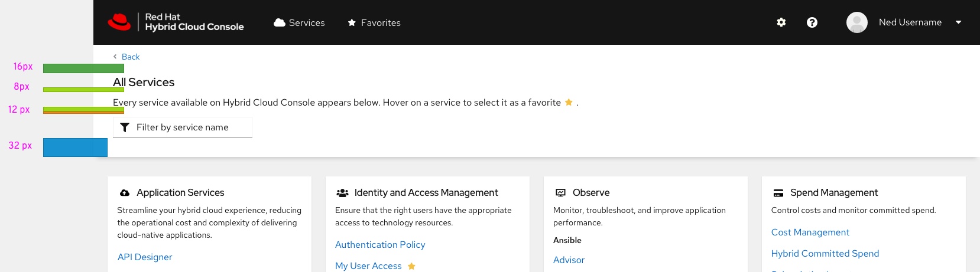Screen dimensions: 980x272
Task: Focus the Filter by service name field
Action: (189, 127)
